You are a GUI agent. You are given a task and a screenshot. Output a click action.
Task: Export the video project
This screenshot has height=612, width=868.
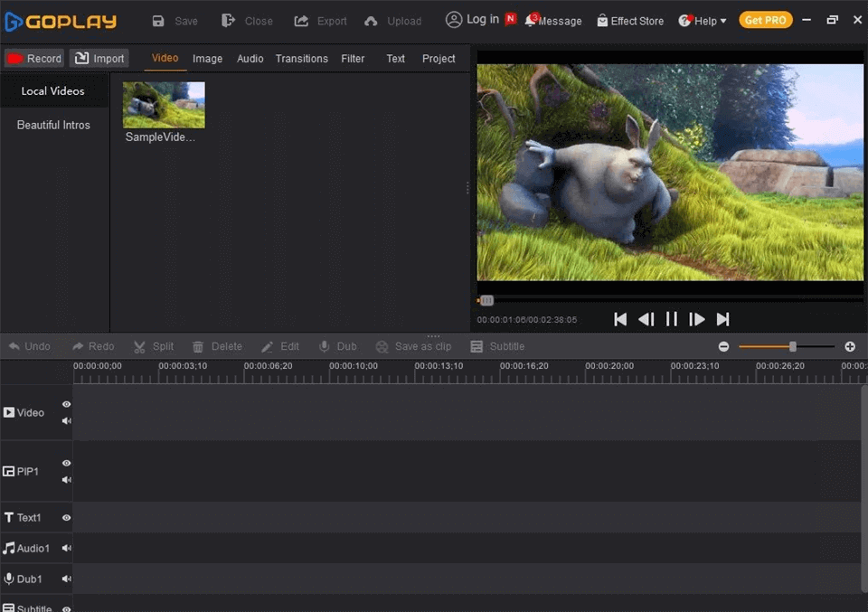320,21
